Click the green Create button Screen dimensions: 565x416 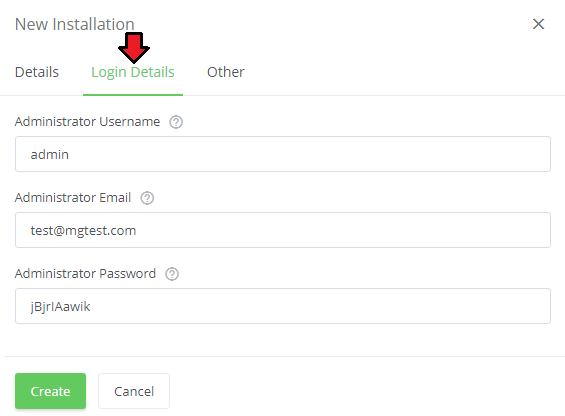tap(50, 391)
